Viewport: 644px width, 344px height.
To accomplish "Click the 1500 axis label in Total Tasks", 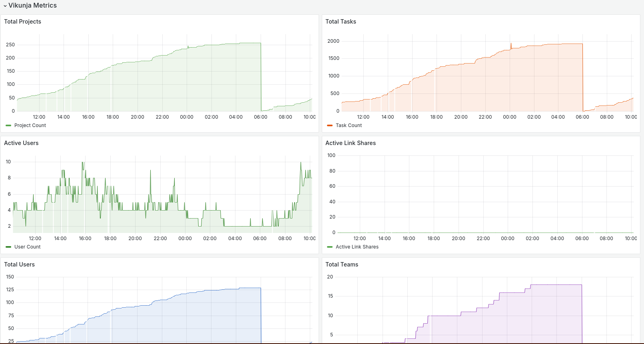I will pos(334,58).
